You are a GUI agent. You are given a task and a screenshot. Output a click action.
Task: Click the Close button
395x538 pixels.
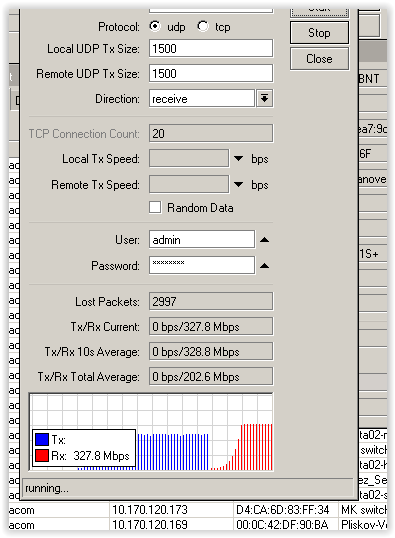pyautogui.click(x=319, y=59)
